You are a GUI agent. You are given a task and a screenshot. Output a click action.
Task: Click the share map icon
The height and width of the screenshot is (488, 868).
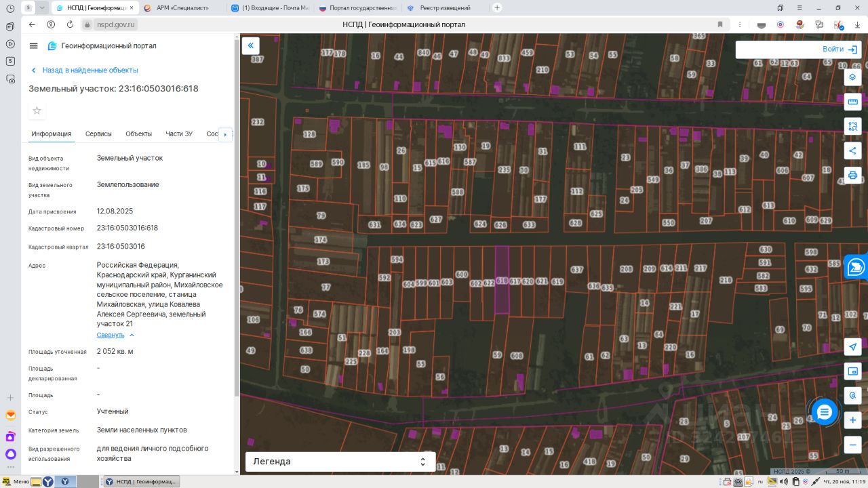coord(852,150)
